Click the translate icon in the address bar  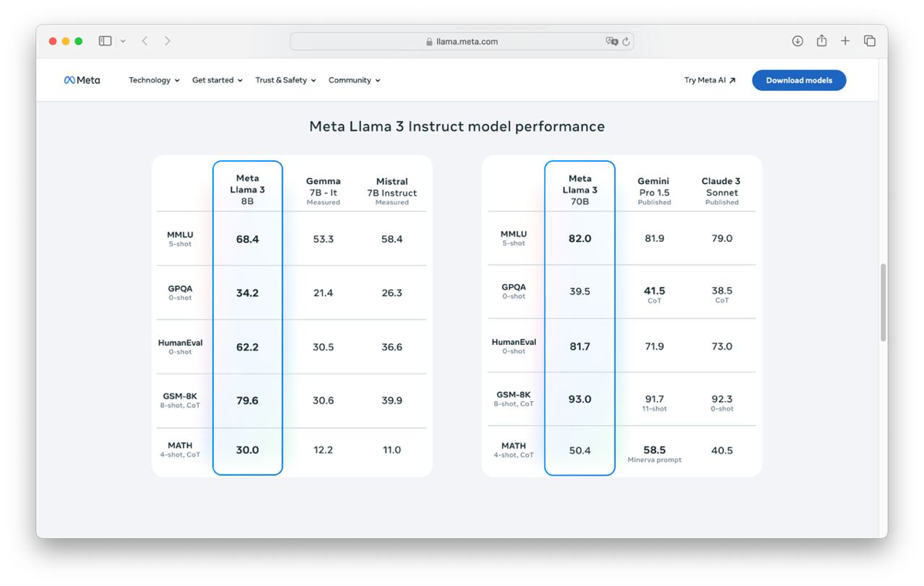tap(611, 42)
